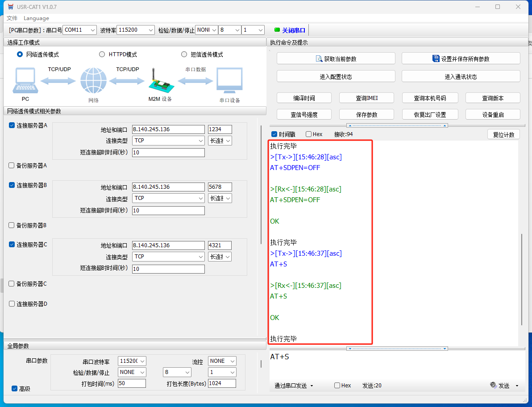Click the 进入配置状态 button
This screenshot has height=407, width=532.
coord(336,76)
